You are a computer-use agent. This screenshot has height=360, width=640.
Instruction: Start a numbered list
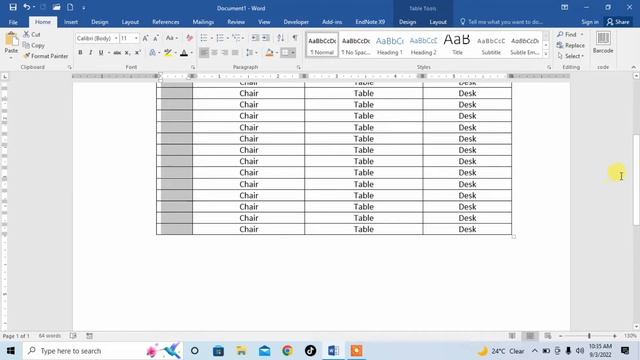[x=220, y=38]
